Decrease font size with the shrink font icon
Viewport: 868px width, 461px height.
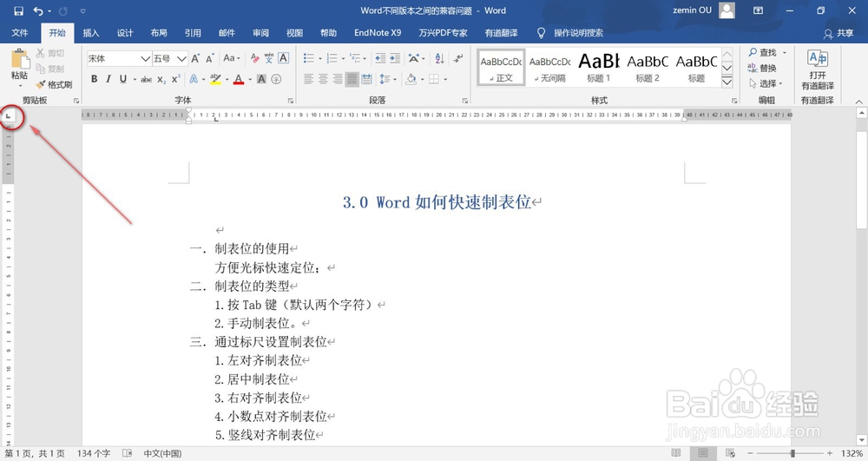pyautogui.click(x=210, y=58)
